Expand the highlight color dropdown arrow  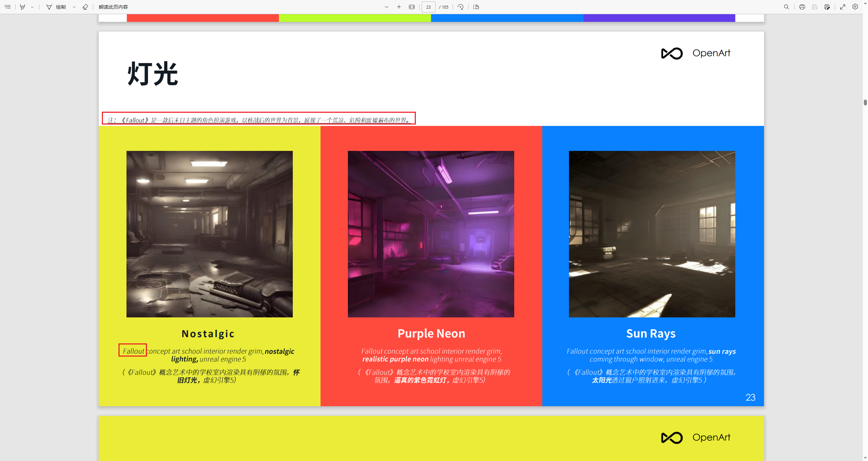32,7
